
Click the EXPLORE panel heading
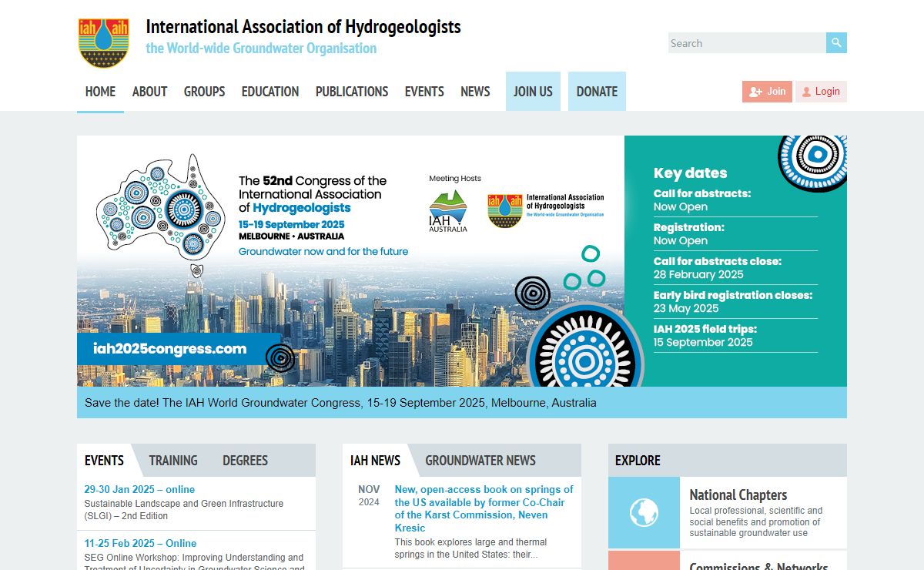click(638, 461)
